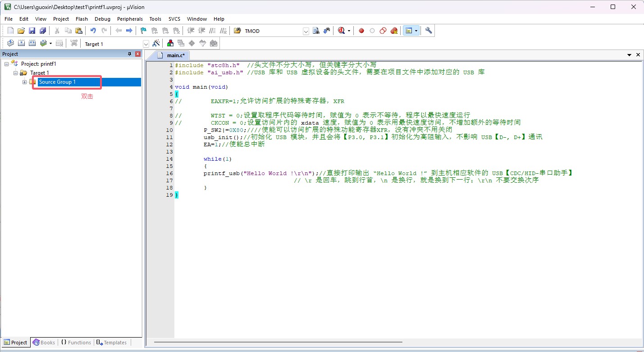This screenshot has width=644, height=352.
Task: Indent the selected lines with the Indent icon
Action: pyautogui.click(x=191, y=31)
